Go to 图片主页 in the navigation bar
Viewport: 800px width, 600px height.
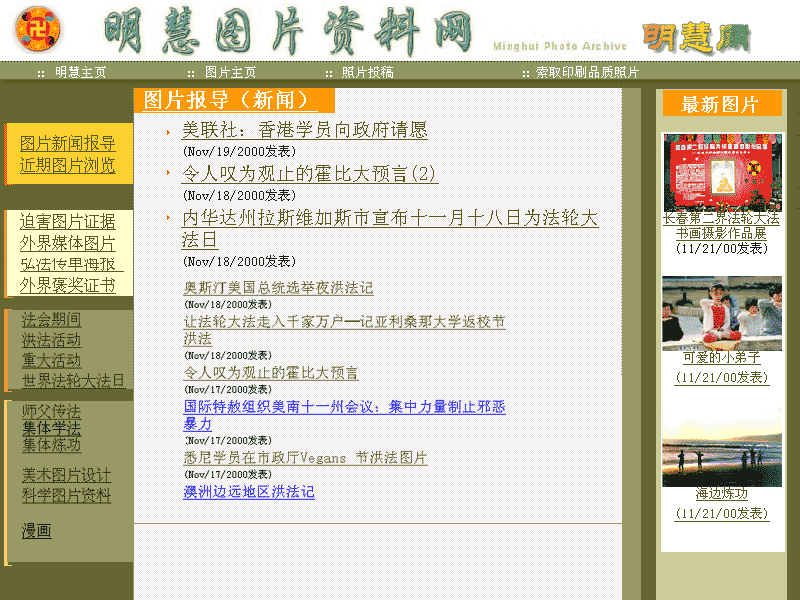[x=230, y=72]
